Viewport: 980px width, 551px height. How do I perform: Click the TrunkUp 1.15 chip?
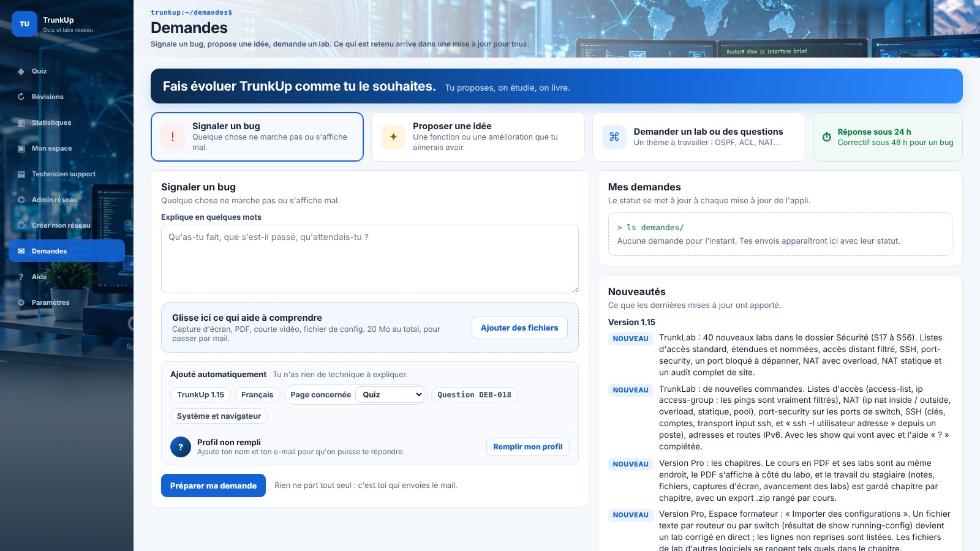(201, 395)
